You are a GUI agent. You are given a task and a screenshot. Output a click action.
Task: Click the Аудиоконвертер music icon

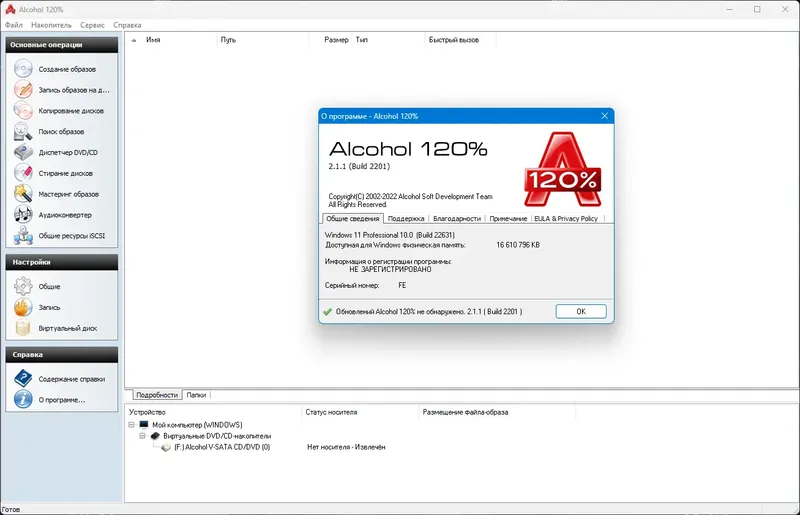click(x=23, y=215)
